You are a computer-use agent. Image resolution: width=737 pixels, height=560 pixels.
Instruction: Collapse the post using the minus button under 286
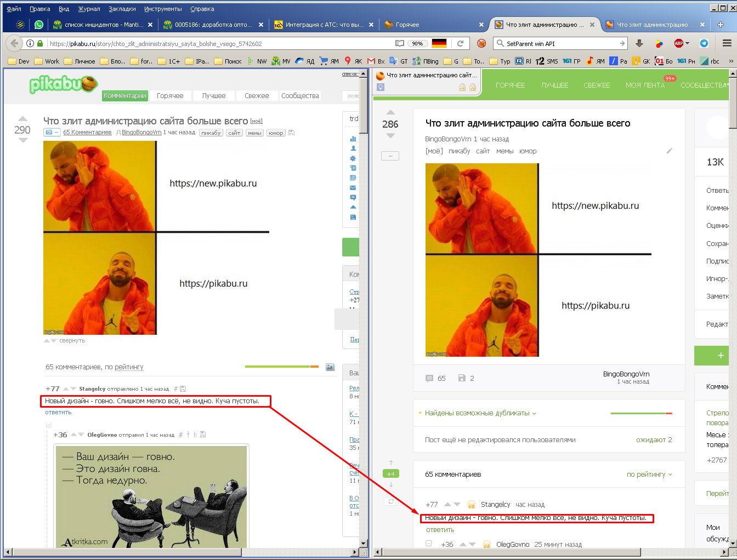click(390, 156)
